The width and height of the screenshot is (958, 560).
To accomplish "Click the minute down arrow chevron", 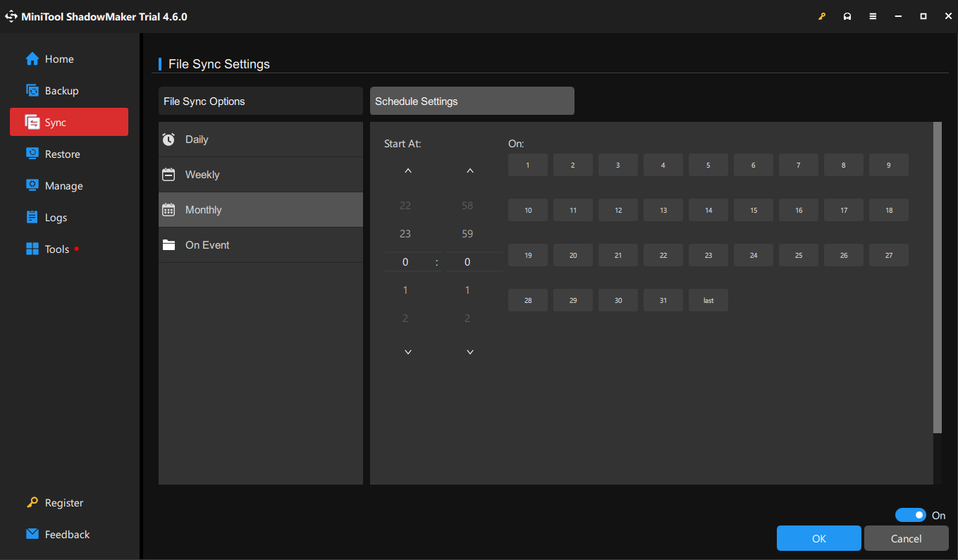I will tap(470, 352).
